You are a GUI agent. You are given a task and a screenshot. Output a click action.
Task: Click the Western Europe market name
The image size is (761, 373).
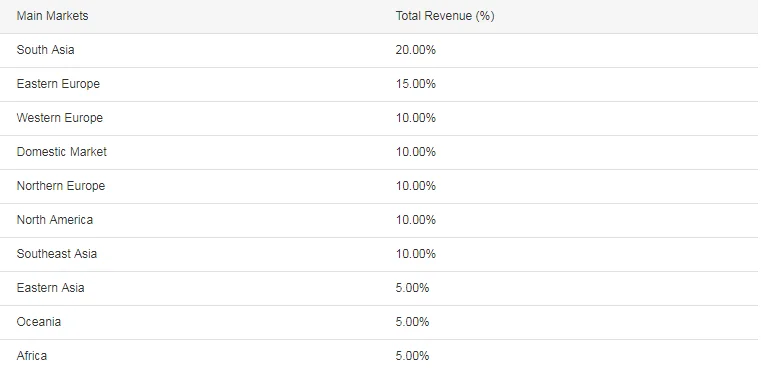coord(60,118)
